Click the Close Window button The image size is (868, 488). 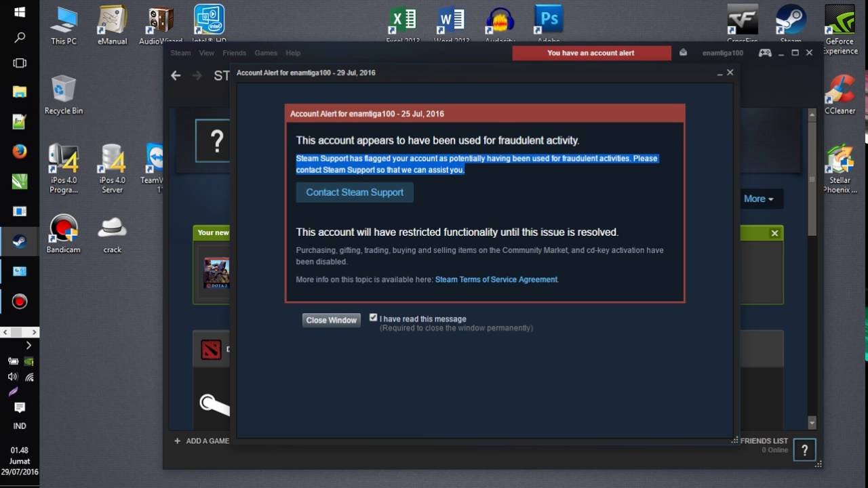[x=331, y=320]
